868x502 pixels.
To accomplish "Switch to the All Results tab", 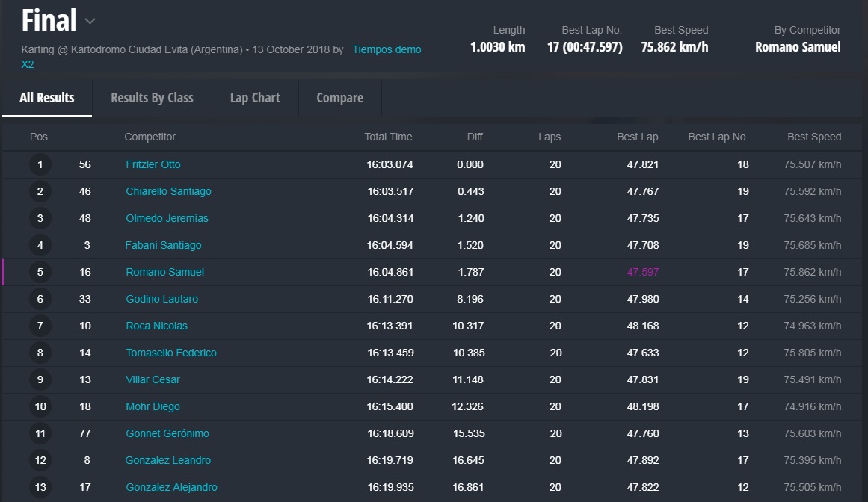I will (x=47, y=98).
